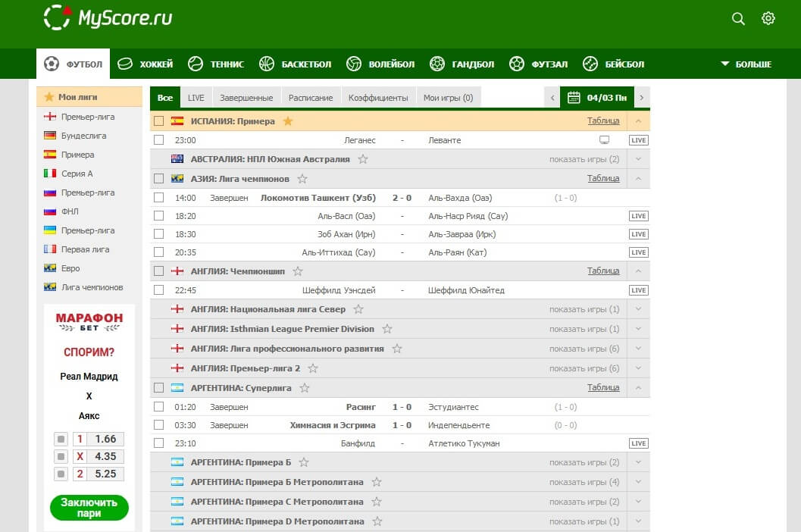
Task: Tick checkbox for Локомотив Ташкент match
Action: (x=159, y=197)
